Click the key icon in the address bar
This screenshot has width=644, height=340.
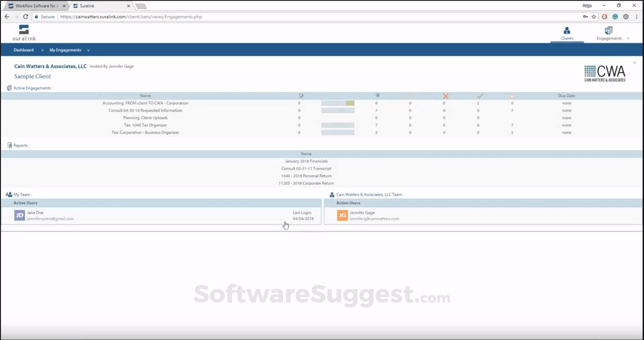585,16
